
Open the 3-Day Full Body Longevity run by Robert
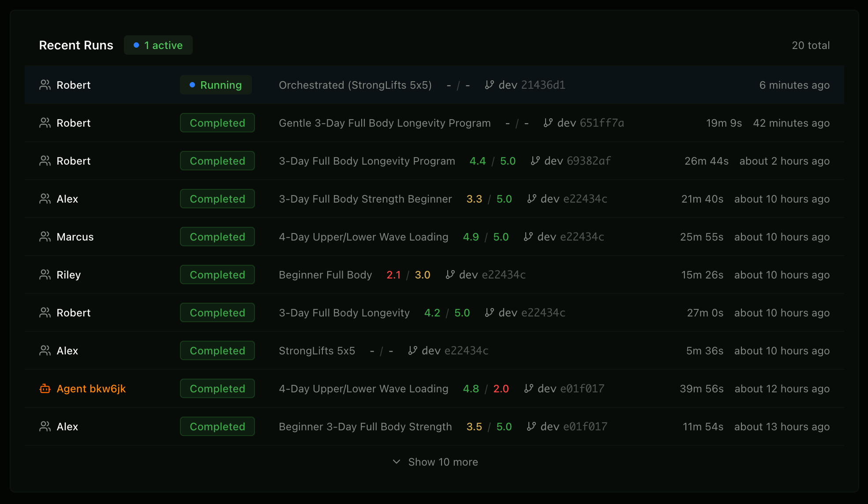[434, 312]
